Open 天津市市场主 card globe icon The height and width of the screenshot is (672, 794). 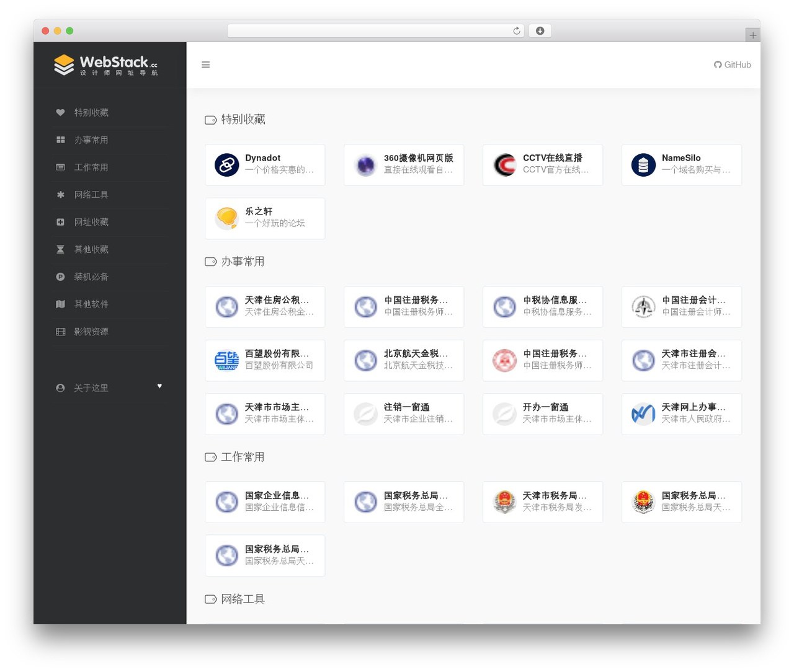tap(227, 413)
